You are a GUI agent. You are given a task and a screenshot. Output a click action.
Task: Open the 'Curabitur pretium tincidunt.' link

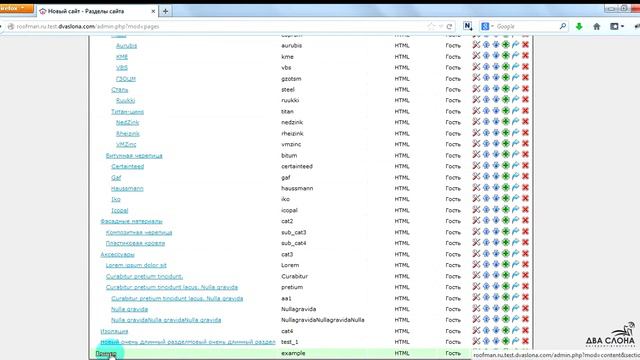(x=144, y=276)
